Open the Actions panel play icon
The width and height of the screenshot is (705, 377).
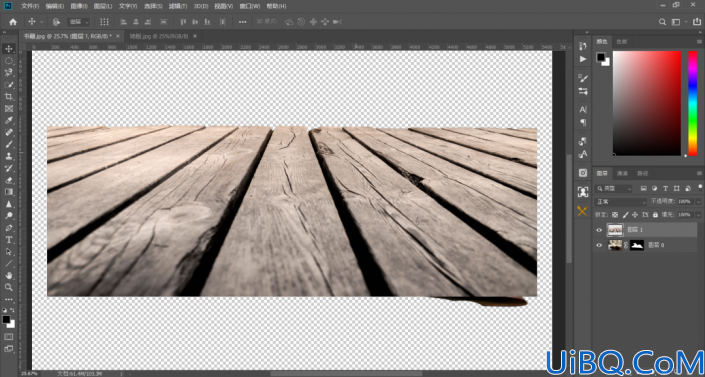pyautogui.click(x=583, y=59)
